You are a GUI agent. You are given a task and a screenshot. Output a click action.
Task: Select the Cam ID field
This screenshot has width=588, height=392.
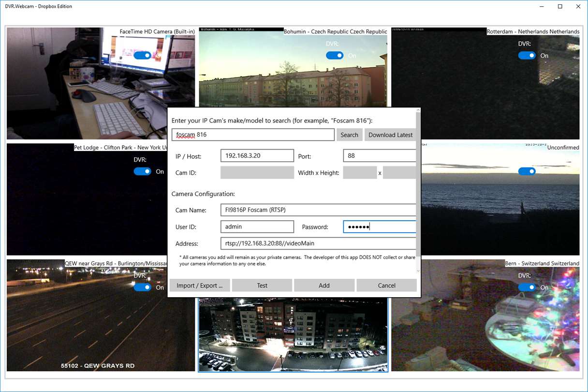257,173
